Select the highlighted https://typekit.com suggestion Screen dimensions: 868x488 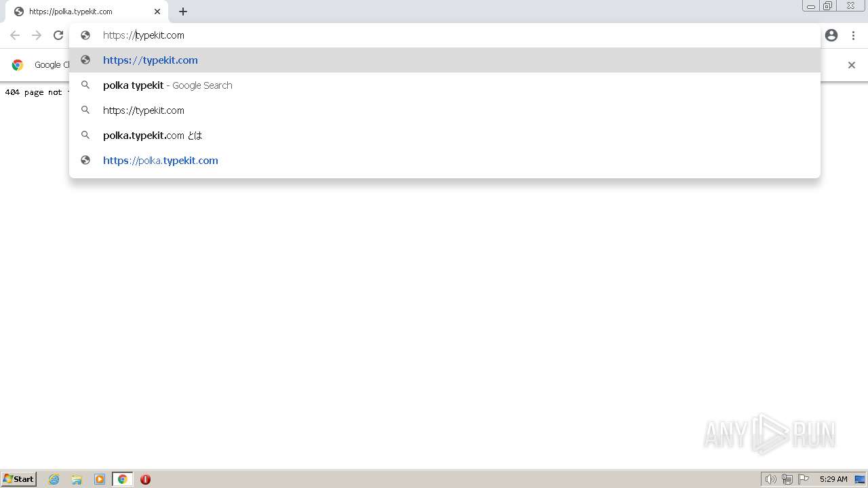click(445, 60)
